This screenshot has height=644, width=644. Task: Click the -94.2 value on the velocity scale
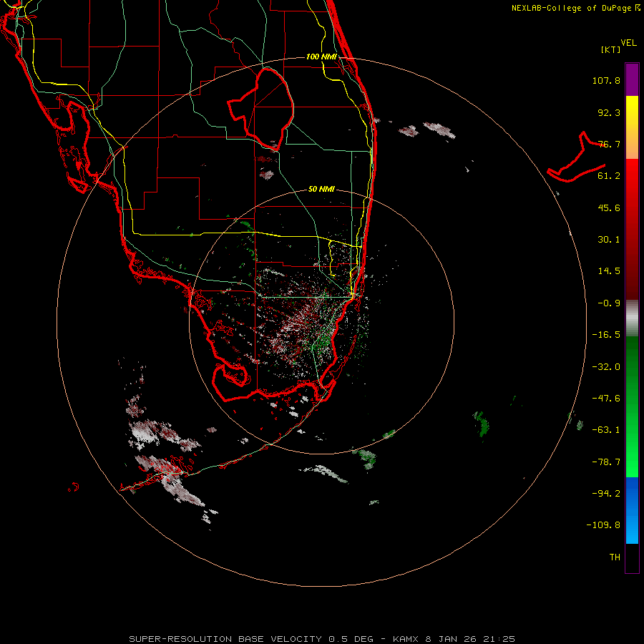click(x=606, y=494)
